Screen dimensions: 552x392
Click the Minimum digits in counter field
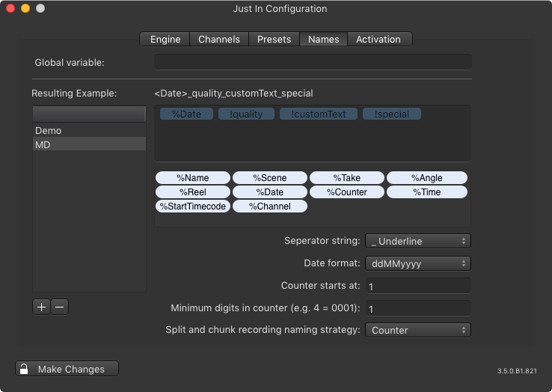418,308
